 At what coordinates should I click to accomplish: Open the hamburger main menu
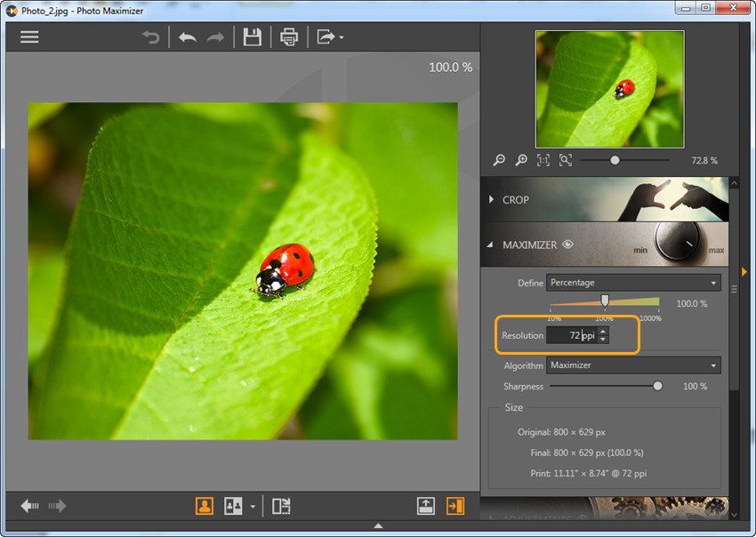[x=29, y=37]
